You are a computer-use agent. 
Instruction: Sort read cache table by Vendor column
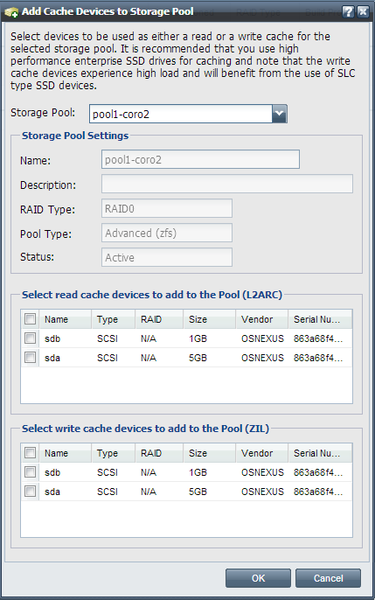262,320
